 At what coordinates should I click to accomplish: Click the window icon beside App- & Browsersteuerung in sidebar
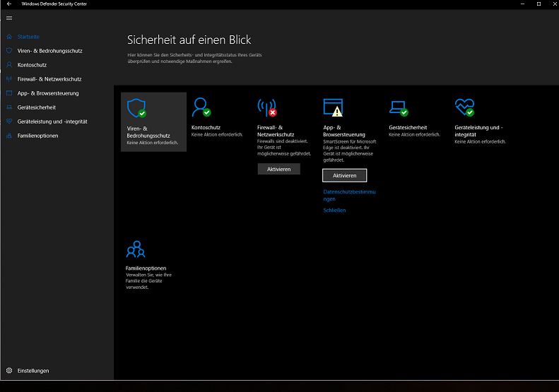[x=9, y=93]
